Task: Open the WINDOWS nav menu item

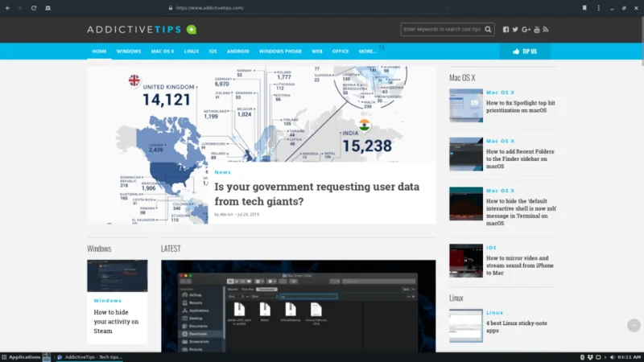Action: coord(129,51)
